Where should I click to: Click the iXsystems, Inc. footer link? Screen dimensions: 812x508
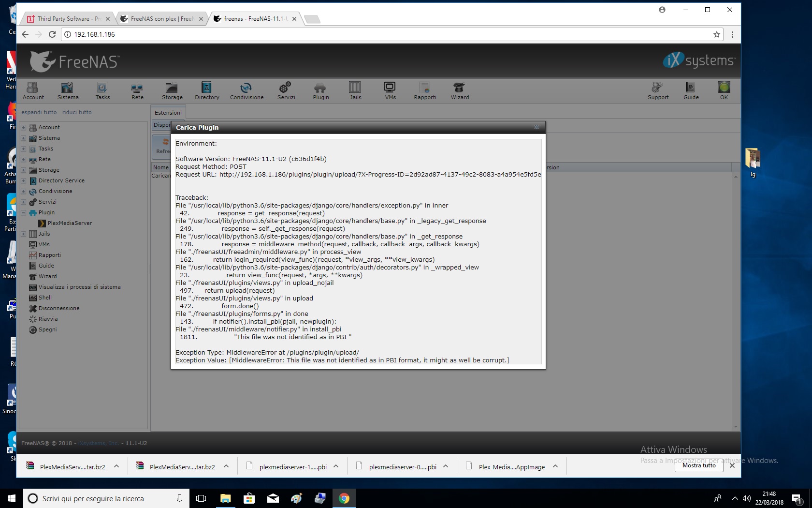click(98, 443)
